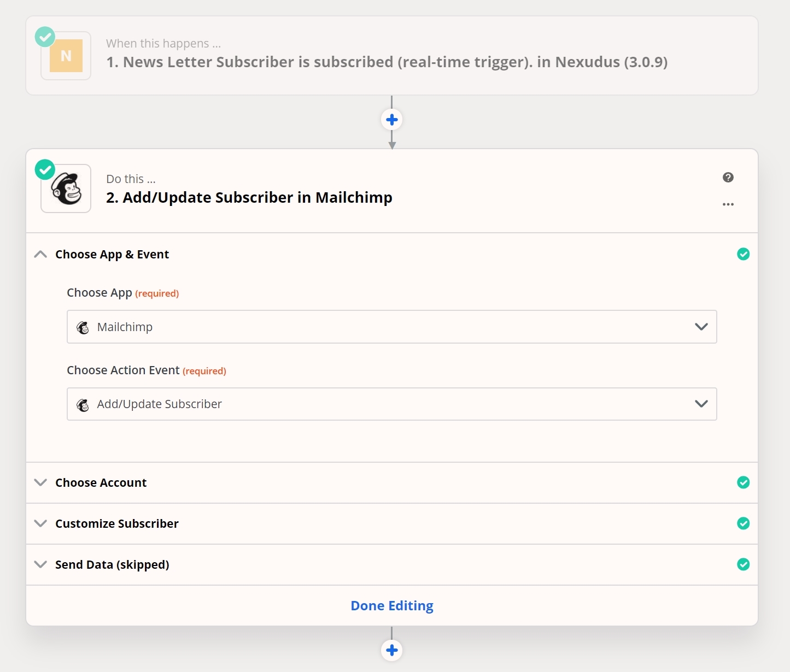This screenshot has width=790, height=672.
Task: Click the Choose App & Event completed checkmark
Action: click(x=744, y=254)
